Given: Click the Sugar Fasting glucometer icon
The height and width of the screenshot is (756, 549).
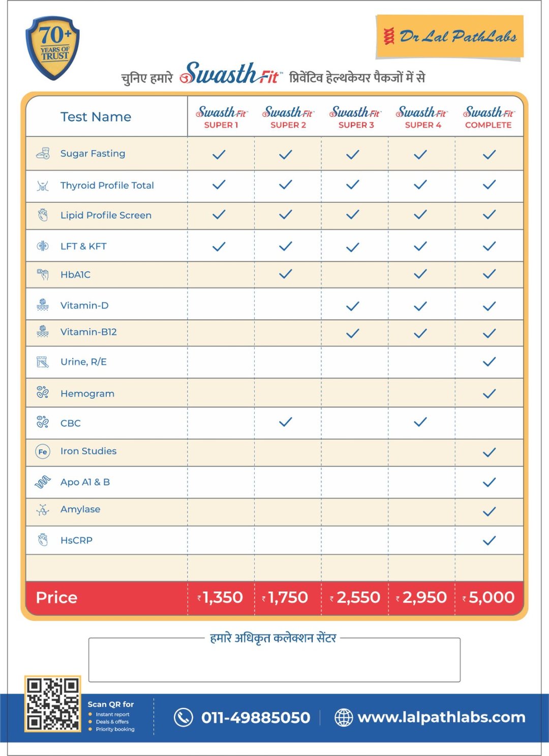Looking at the screenshot, I should 43,153.
